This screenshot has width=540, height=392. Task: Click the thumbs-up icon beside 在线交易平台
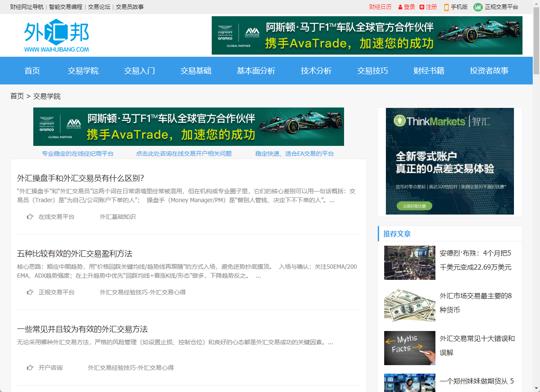(30, 216)
